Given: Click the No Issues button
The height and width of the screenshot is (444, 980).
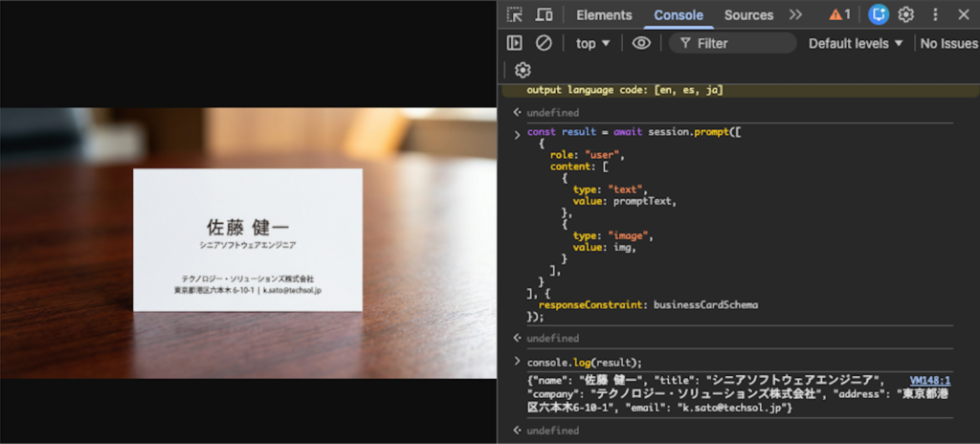Looking at the screenshot, I should tap(948, 43).
